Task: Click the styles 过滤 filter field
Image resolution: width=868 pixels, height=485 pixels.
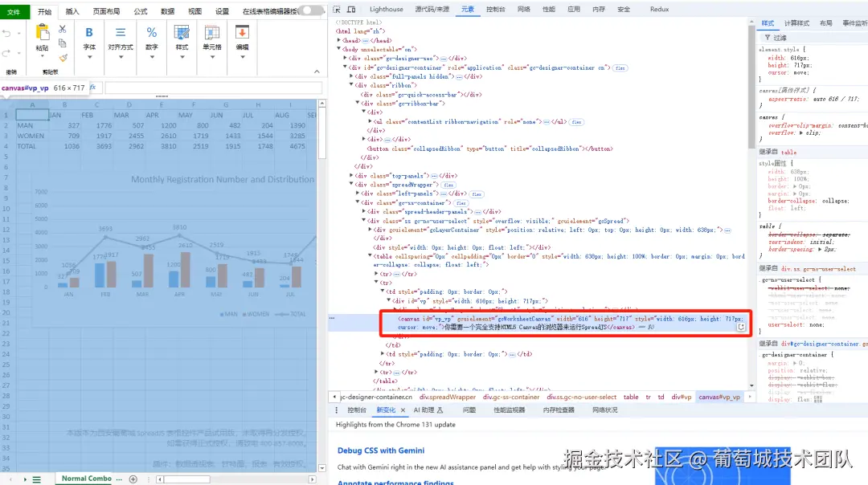Action: (x=812, y=38)
